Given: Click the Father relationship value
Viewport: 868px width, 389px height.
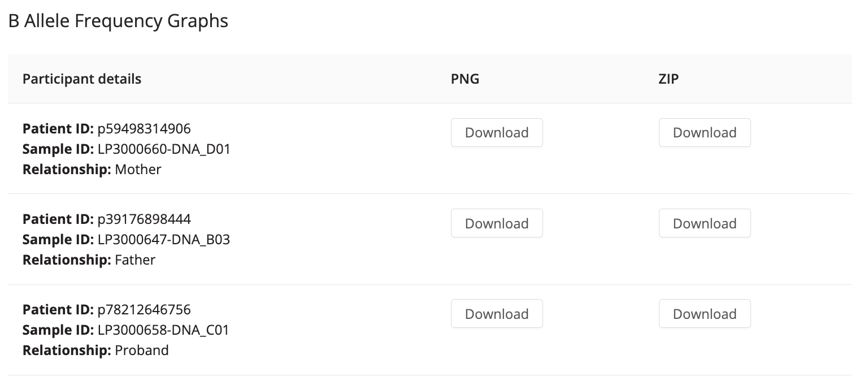Looking at the screenshot, I should point(135,260).
